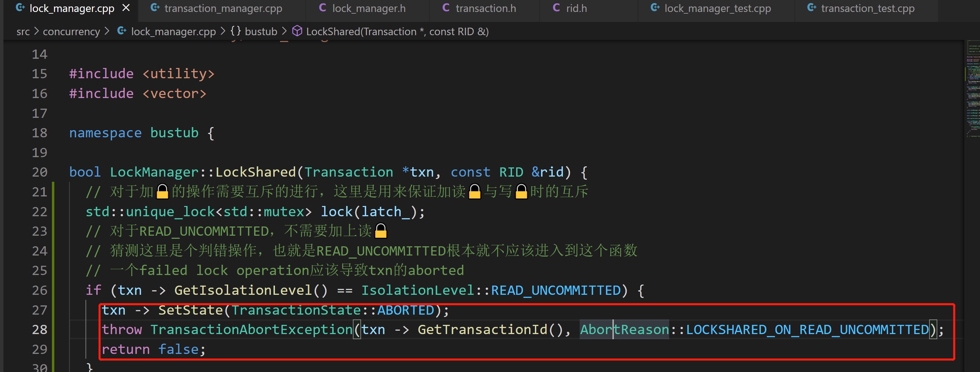Click the C icon on lock_manager.h tab
This screenshot has width=980, height=372.
click(x=322, y=8)
